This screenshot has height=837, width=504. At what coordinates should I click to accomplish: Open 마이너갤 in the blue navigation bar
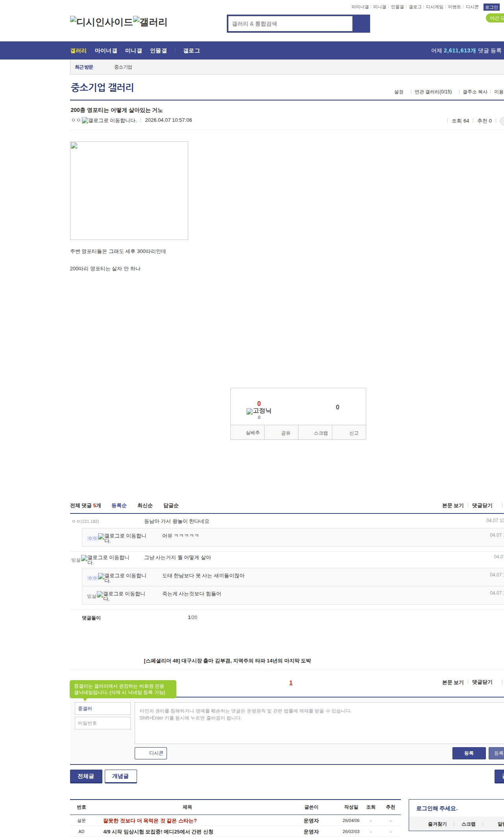point(106,51)
